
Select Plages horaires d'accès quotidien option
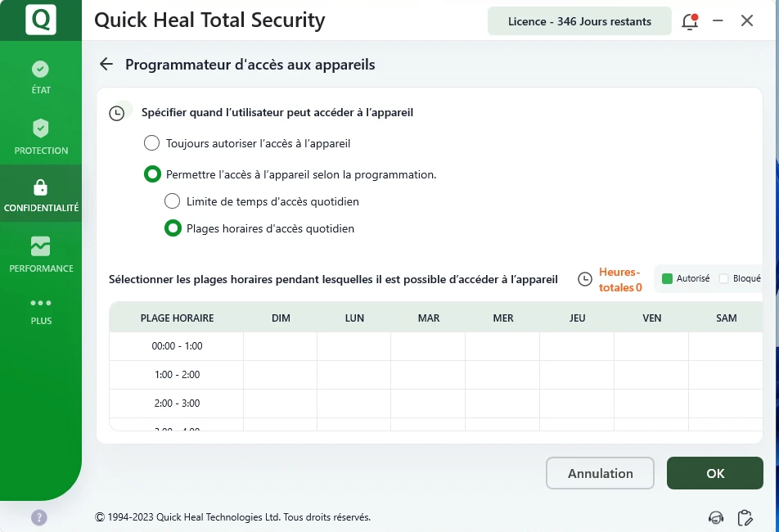172,228
